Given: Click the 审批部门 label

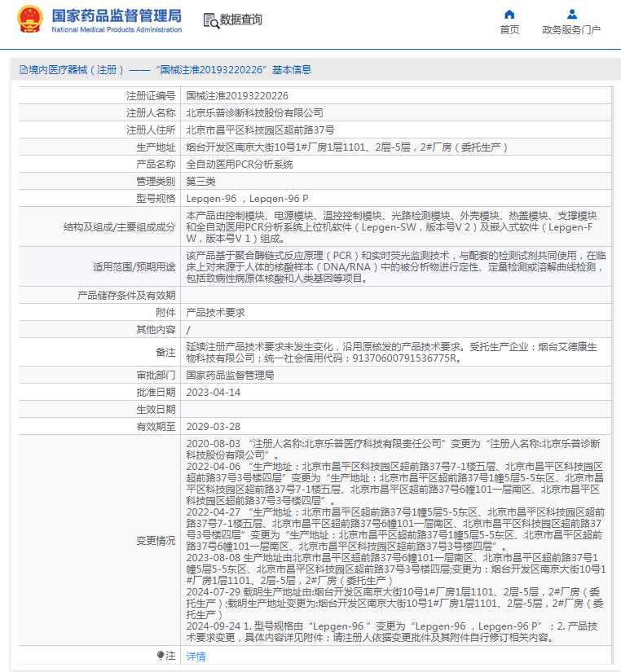Looking at the screenshot, I should [156, 376].
